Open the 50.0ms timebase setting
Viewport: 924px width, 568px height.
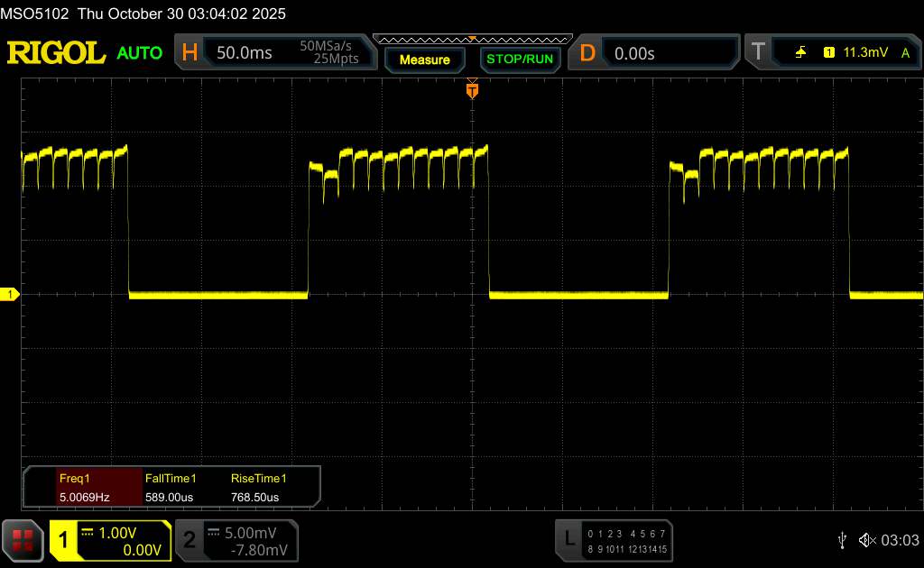[x=245, y=53]
